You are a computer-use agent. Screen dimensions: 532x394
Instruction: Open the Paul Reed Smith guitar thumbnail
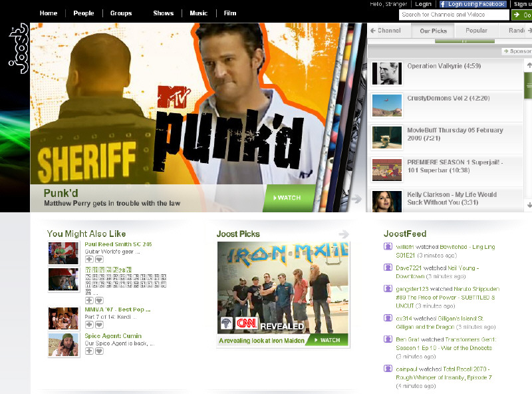pyautogui.click(x=63, y=253)
